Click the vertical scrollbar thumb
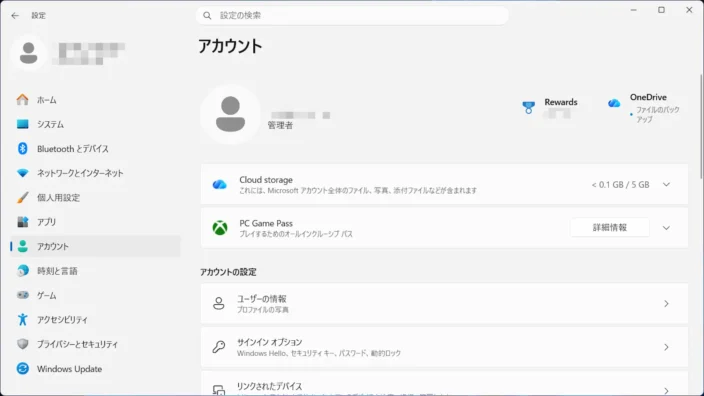704x396 pixels. point(701,127)
